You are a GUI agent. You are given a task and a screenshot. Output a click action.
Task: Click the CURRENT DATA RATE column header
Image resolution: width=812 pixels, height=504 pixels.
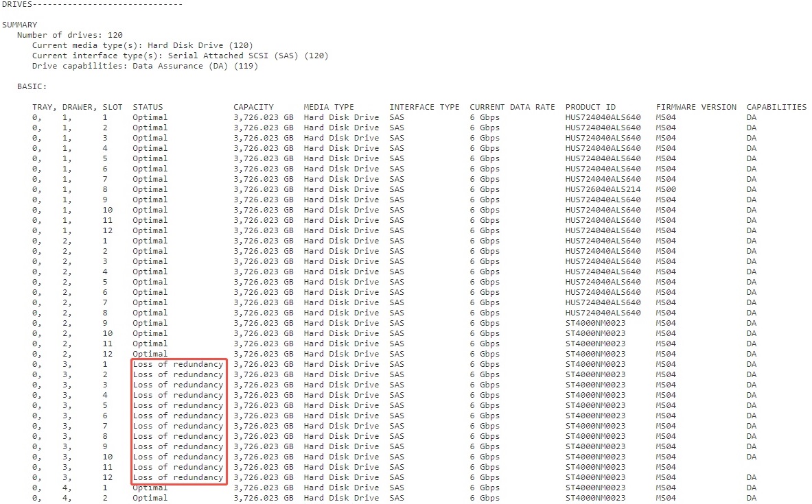[512, 107]
